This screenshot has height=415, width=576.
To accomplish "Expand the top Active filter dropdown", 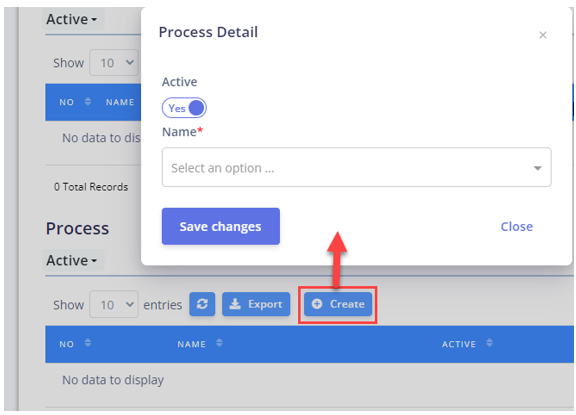I will [x=72, y=19].
